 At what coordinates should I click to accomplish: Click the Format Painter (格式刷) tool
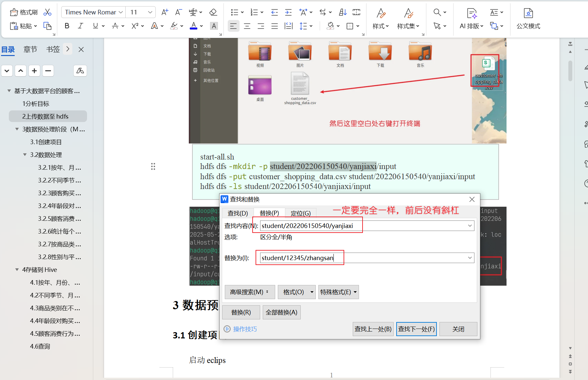click(x=24, y=12)
